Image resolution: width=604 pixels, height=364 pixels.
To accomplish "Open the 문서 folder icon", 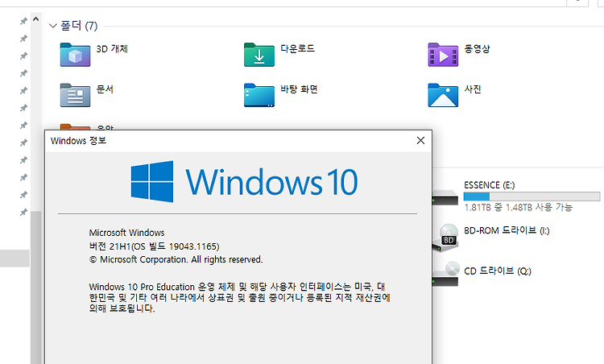I will tap(75, 95).
